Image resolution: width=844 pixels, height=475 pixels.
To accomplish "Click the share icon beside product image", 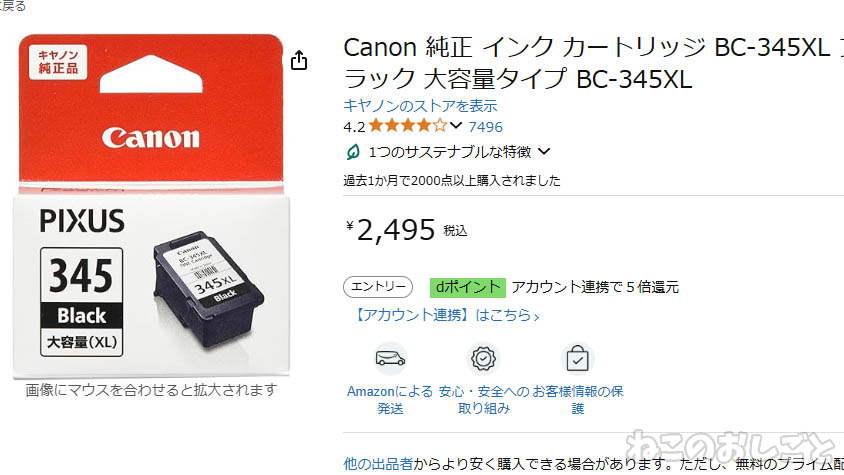I will (x=299, y=60).
